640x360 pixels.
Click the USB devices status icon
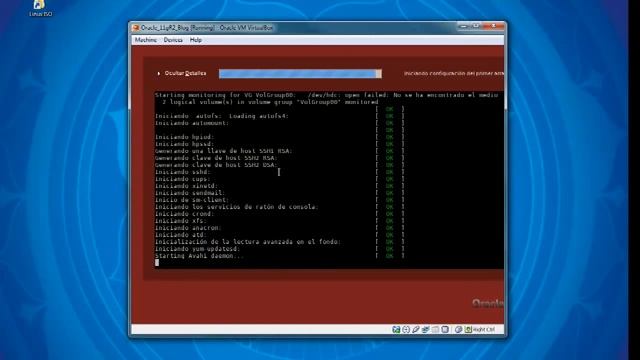(416, 329)
